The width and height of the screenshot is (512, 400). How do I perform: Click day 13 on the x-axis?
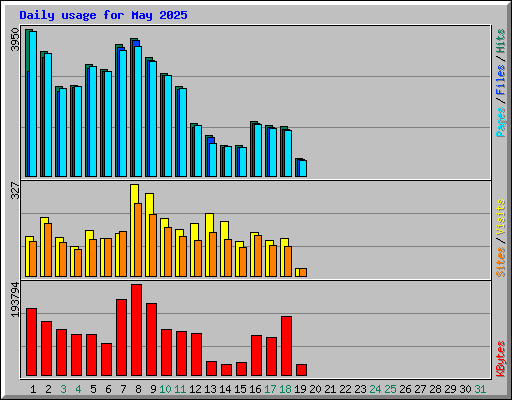pyautogui.click(x=210, y=389)
